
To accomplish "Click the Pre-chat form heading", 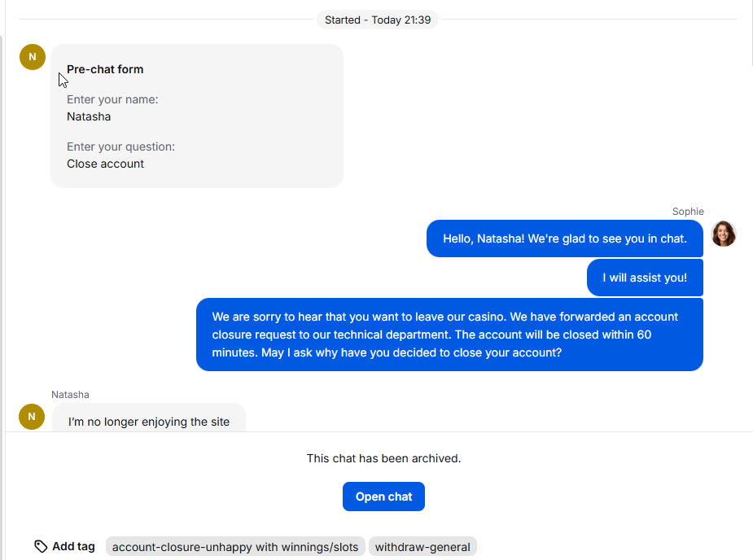I will (x=105, y=69).
